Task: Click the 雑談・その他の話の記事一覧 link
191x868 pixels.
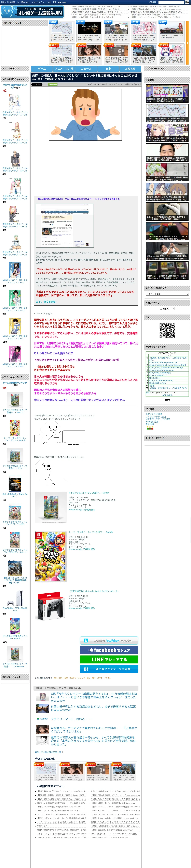Action: pyautogui.click(x=48, y=752)
